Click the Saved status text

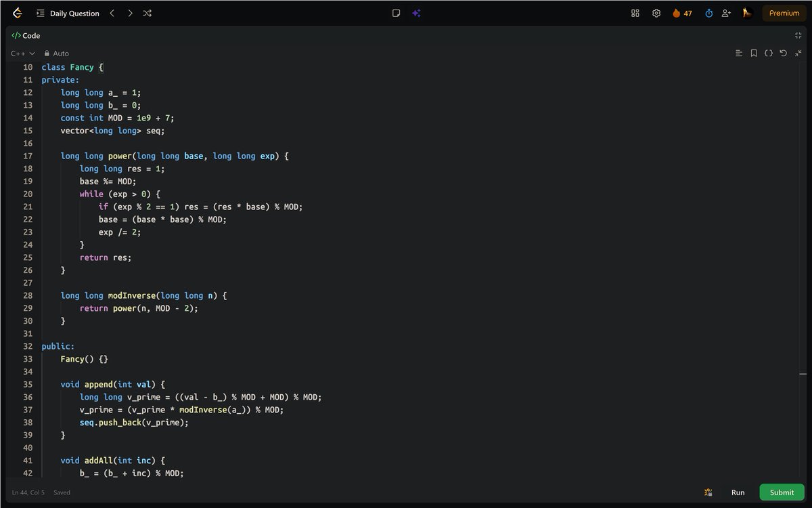click(62, 492)
